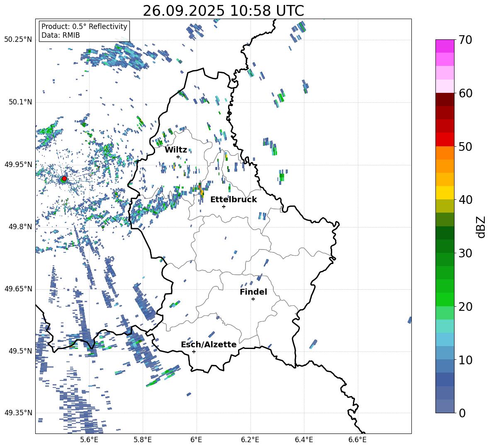Click the colorbar tick label 40
Viewport: 491px width, 448px height.
pos(466,200)
